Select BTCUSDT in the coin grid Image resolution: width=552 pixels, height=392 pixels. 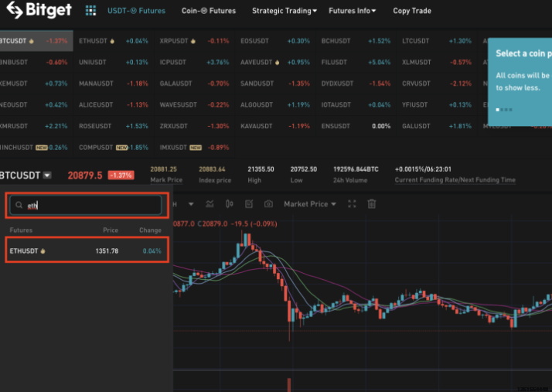(x=36, y=41)
